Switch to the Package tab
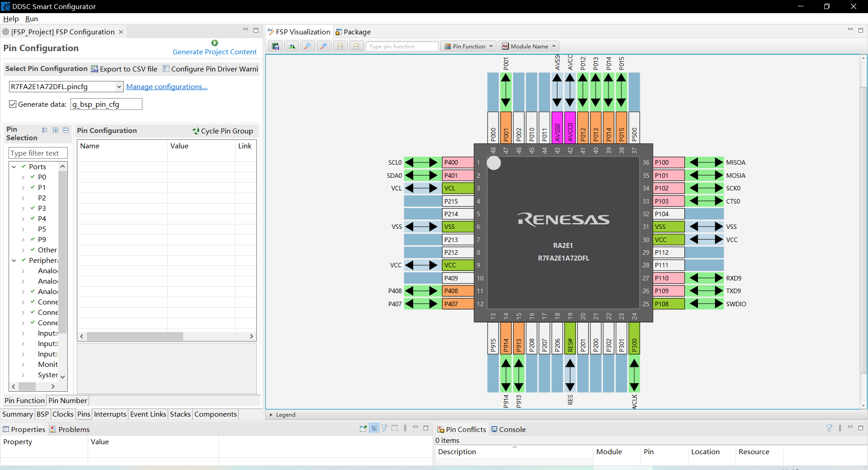This screenshot has height=470, width=868. 353,32
